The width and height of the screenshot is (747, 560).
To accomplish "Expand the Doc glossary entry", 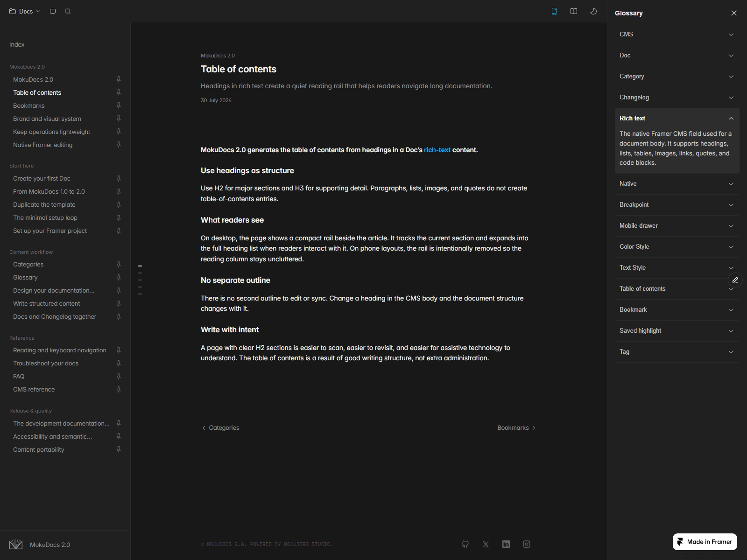I will (677, 56).
